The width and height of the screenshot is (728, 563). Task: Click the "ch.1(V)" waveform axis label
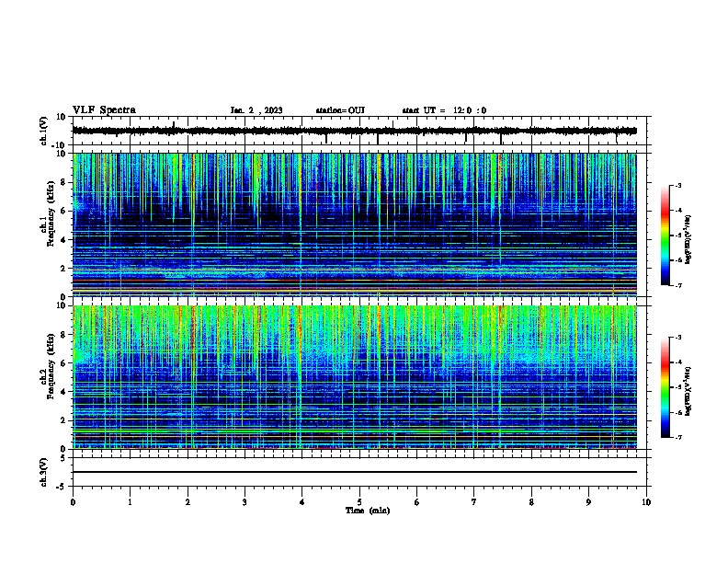click(44, 131)
